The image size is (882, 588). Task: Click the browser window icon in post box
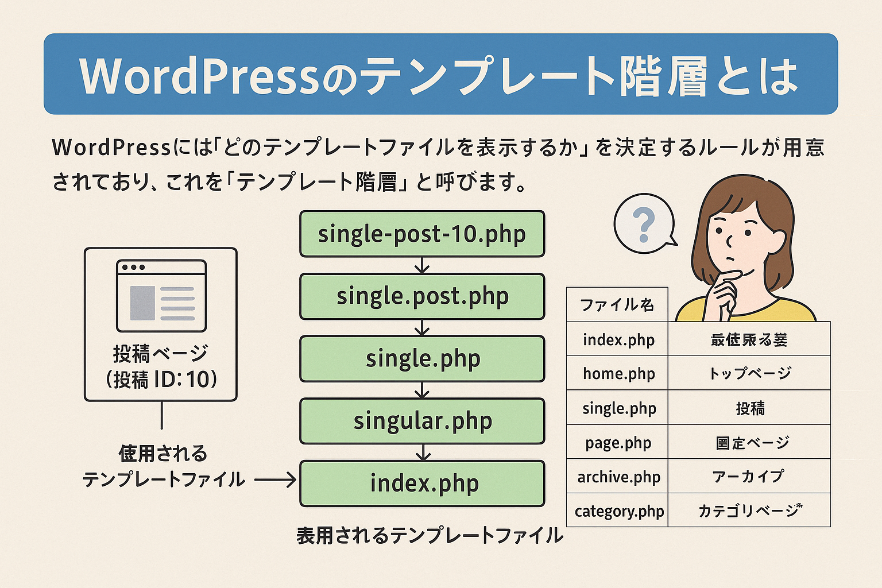point(161,296)
